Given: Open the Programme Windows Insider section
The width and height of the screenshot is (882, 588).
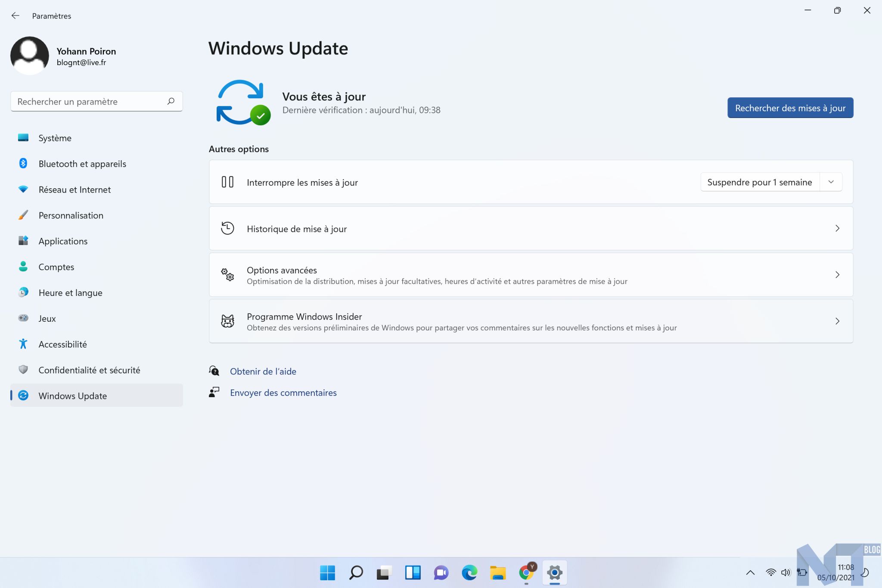Looking at the screenshot, I should [531, 321].
